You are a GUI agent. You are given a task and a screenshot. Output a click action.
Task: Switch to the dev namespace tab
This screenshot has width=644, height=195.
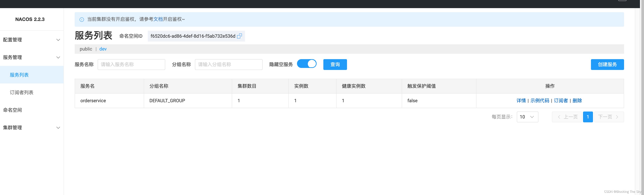tap(103, 49)
